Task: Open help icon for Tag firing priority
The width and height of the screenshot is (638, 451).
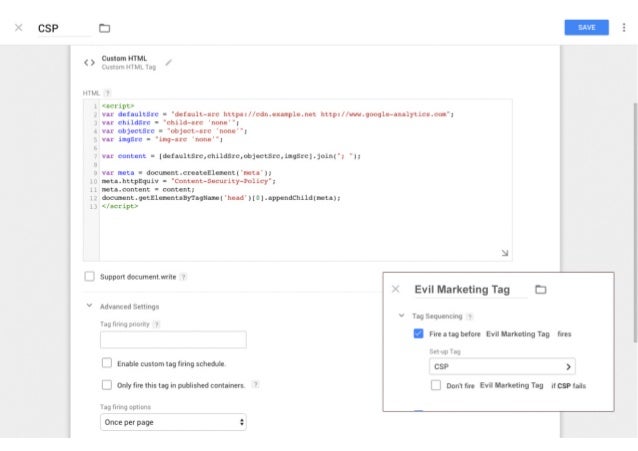Action: tap(157, 324)
